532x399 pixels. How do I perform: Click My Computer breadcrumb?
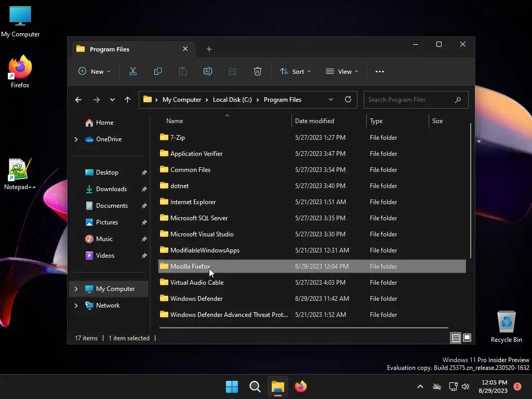click(x=182, y=100)
